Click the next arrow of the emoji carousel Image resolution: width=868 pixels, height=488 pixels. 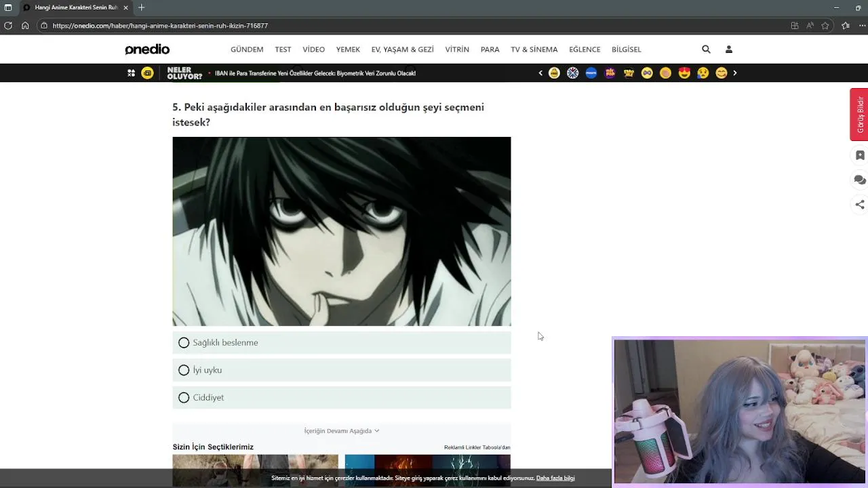click(734, 73)
